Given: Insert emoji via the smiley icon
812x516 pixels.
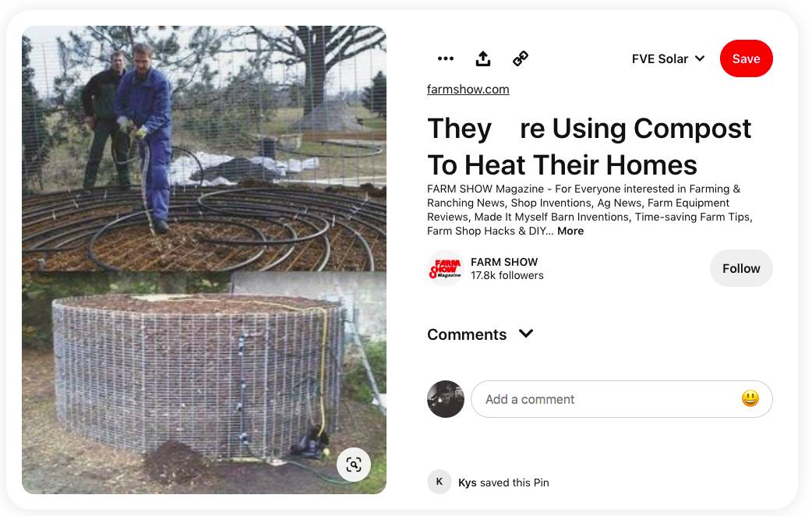Looking at the screenshot, I should click(x=750, y=398).
